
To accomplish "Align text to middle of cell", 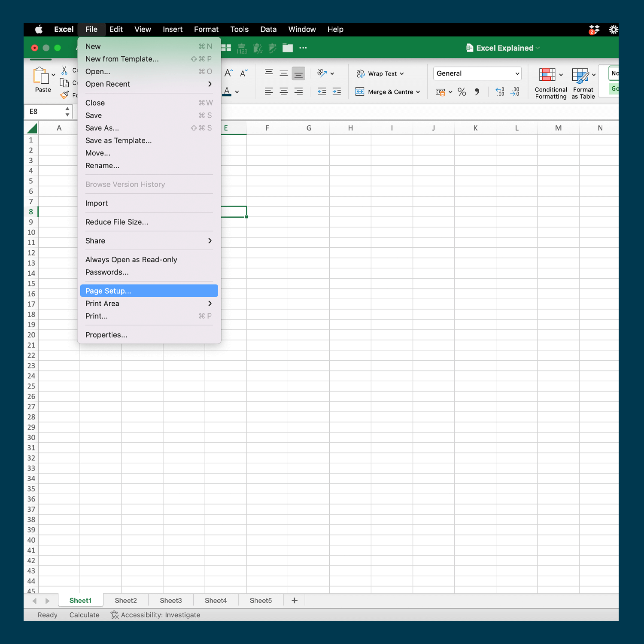I will click(x=283, y=73).
